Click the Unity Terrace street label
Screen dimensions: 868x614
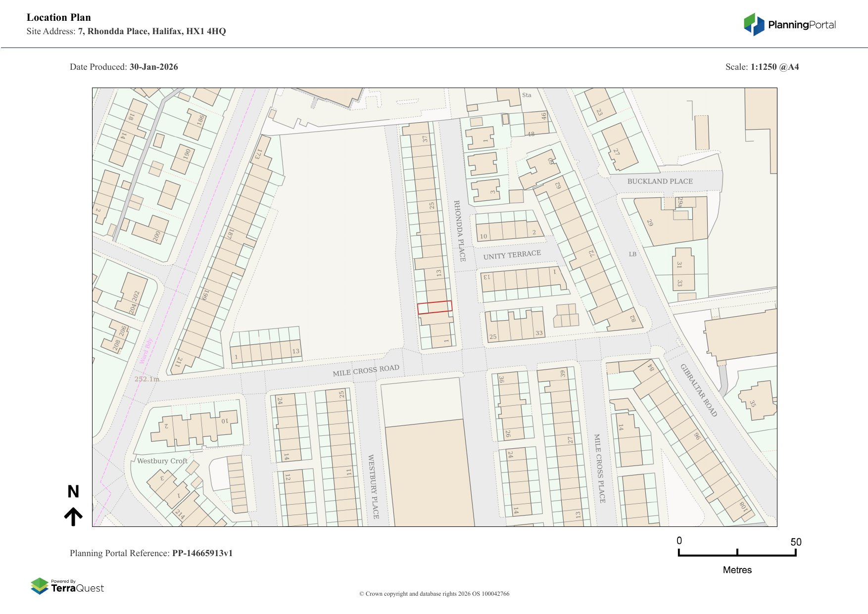click(x=512, y=255)
